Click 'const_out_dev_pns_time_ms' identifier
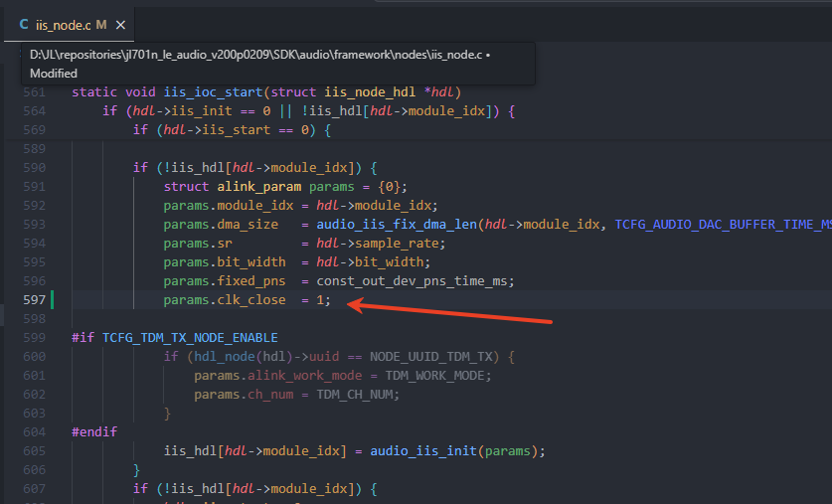Screen dimensions: 832x504 click(412, 281)
